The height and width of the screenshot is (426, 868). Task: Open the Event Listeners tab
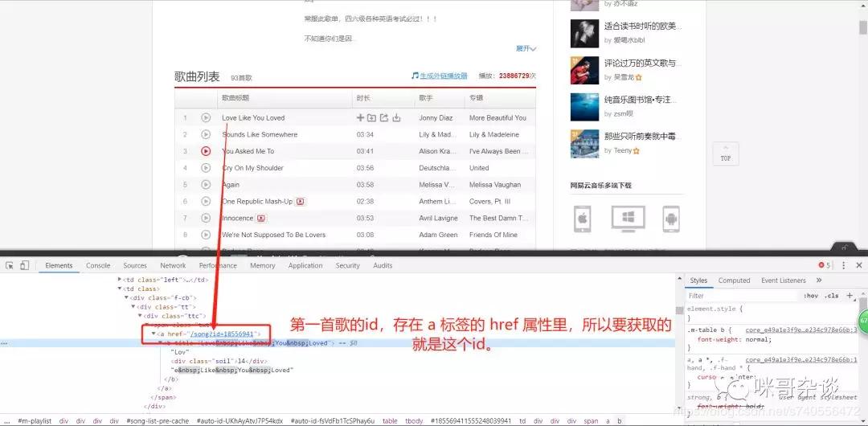point(784,281)
